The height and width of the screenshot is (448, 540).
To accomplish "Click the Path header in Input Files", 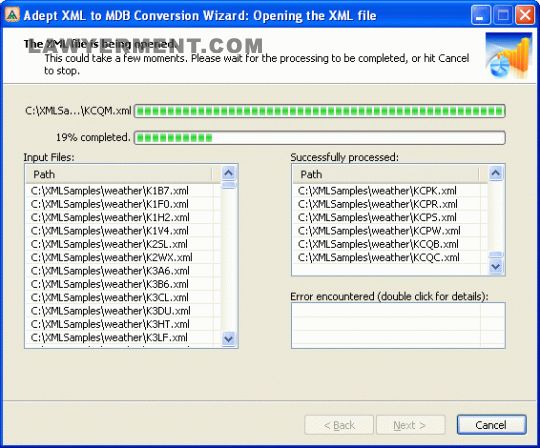I will click(x=119, y=174).
